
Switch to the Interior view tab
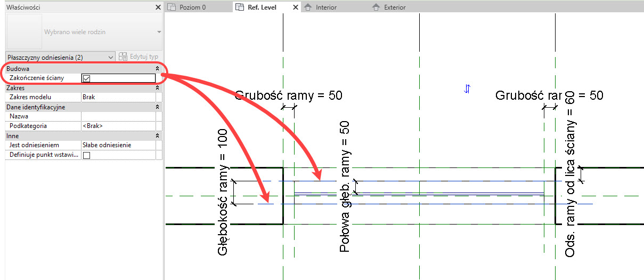click(x=326, y=7)
